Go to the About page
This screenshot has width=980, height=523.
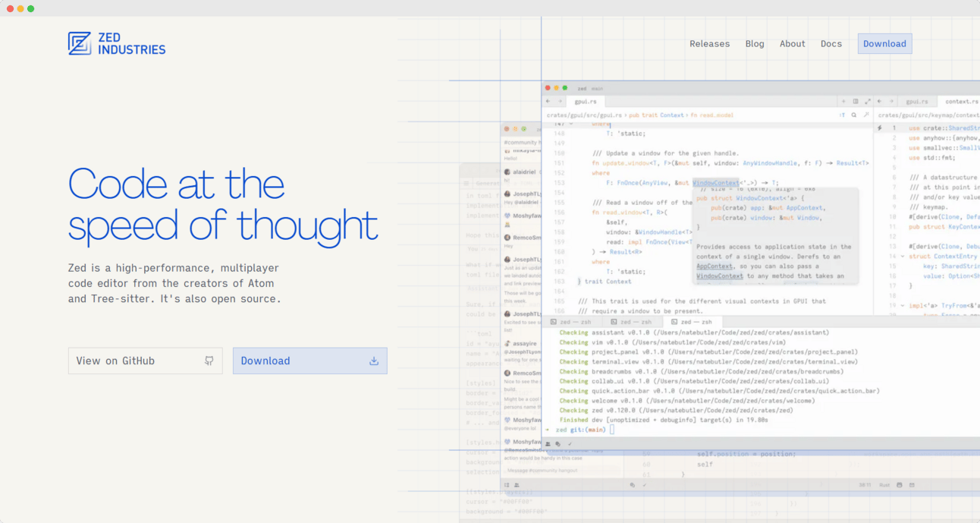pos(793,44)
